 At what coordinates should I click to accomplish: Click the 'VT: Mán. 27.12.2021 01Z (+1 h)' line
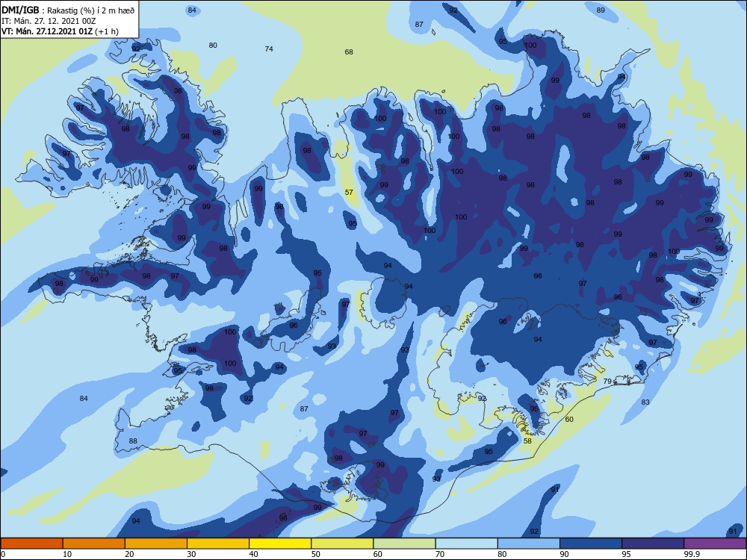(60, 31)
